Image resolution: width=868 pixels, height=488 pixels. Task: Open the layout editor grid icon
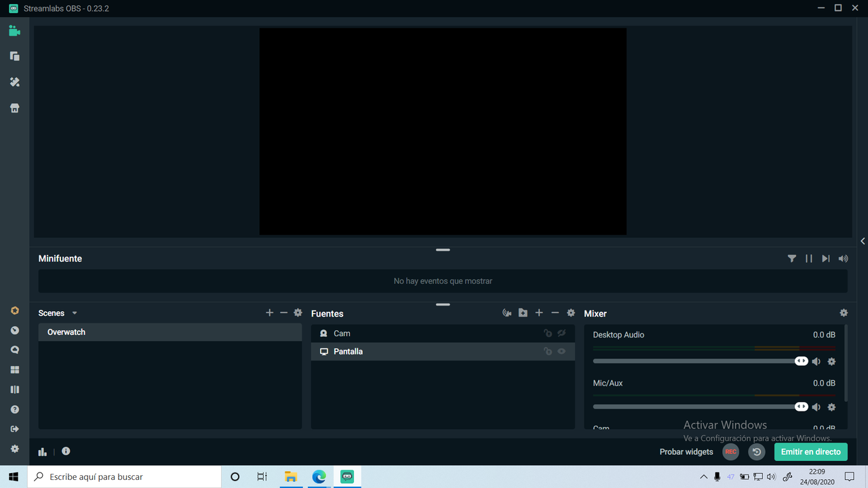tap(15, 369)
